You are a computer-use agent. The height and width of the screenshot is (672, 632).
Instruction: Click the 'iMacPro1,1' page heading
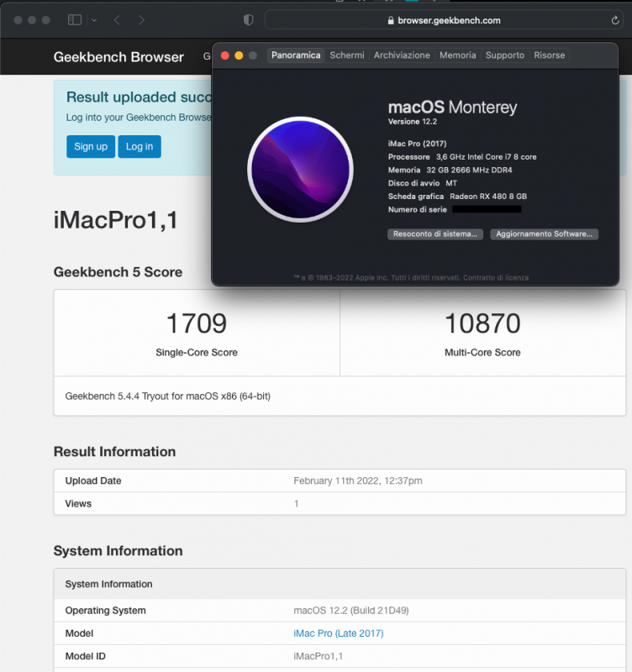[115, 220]
